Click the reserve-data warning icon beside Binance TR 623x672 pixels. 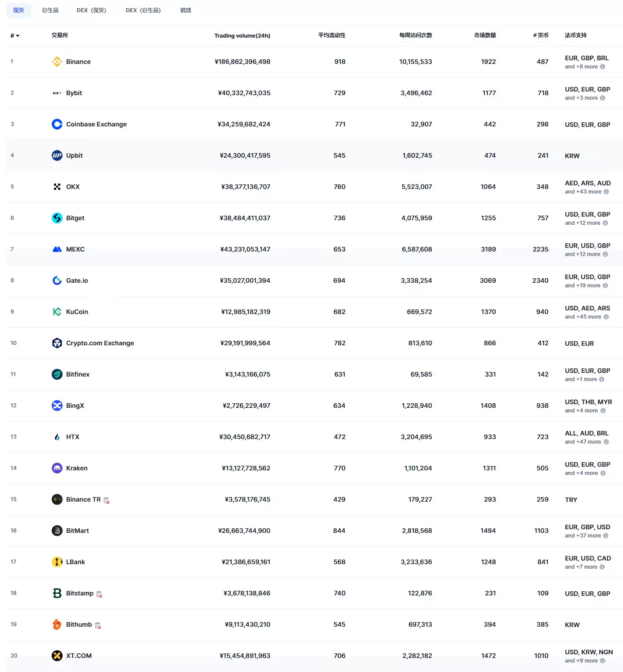click(x=107, y=500)
